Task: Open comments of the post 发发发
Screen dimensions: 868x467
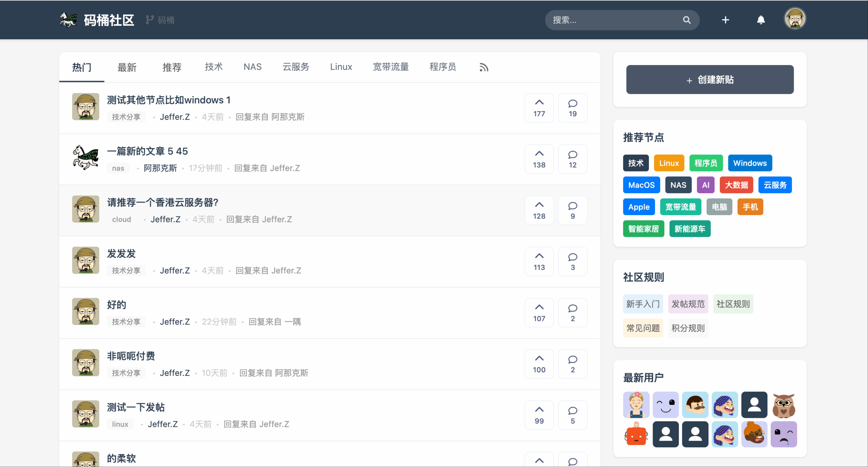Action: [x=573, y=261]
